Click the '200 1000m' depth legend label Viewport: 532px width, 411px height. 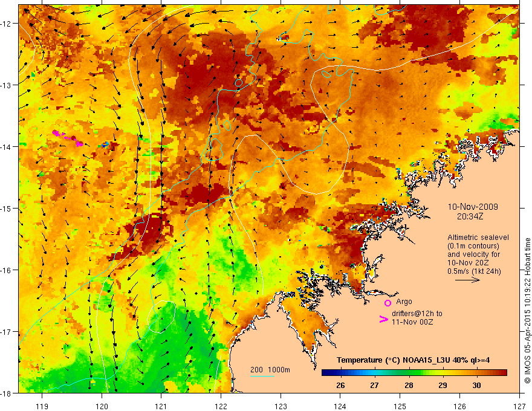click(x=270, y=370)
